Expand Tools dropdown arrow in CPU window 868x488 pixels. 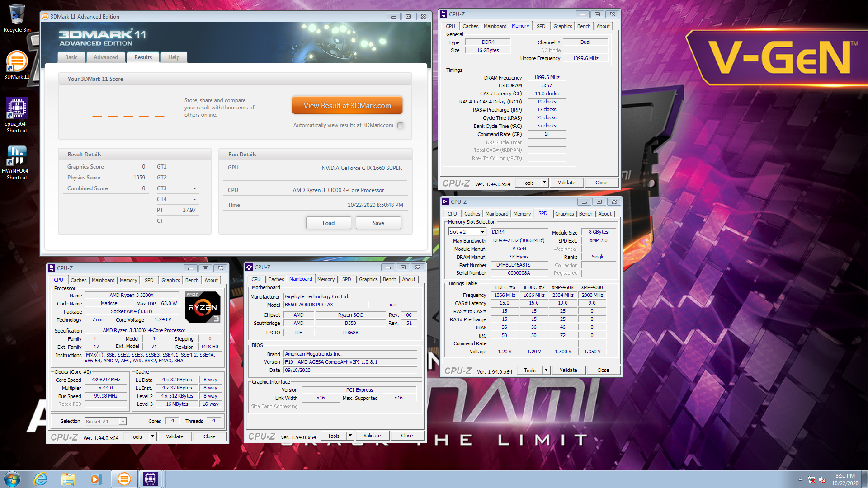[x=152, y=436]
